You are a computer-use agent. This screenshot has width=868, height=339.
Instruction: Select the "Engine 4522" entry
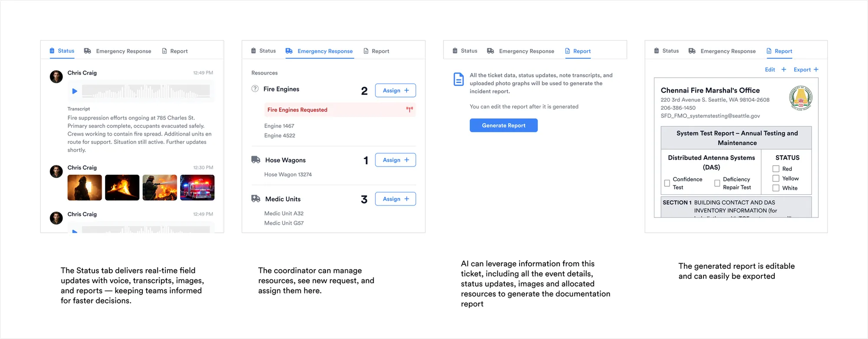[x=279, y=135]
